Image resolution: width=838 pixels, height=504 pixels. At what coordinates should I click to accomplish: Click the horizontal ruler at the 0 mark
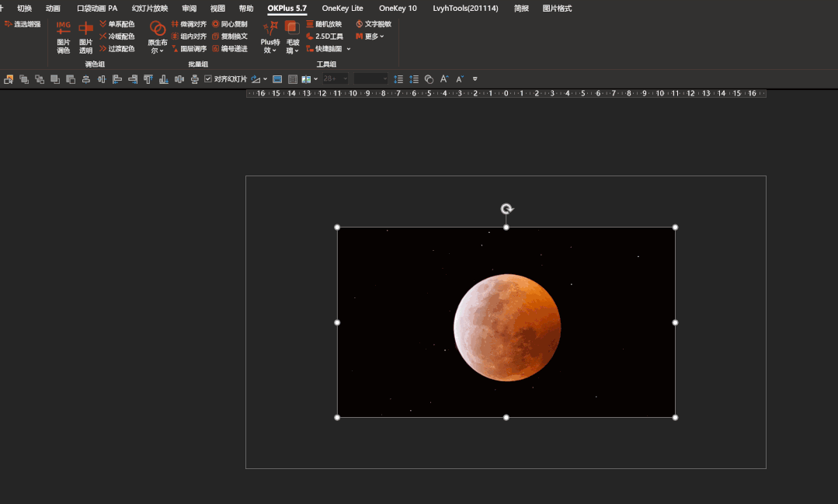(506, 93)
